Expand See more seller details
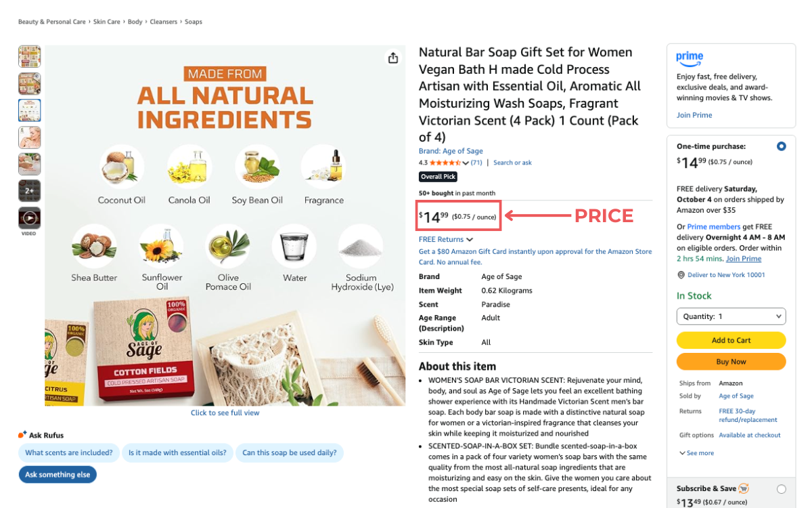The image size is (812, 508). point(696,453)
